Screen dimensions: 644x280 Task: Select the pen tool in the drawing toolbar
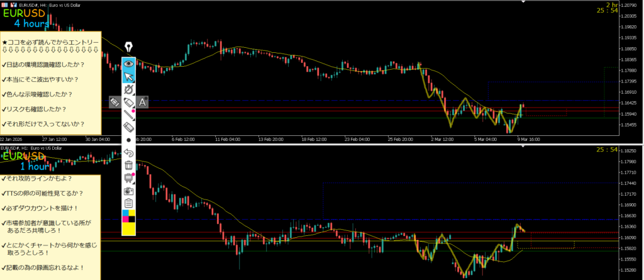click(x=129, y=102)
